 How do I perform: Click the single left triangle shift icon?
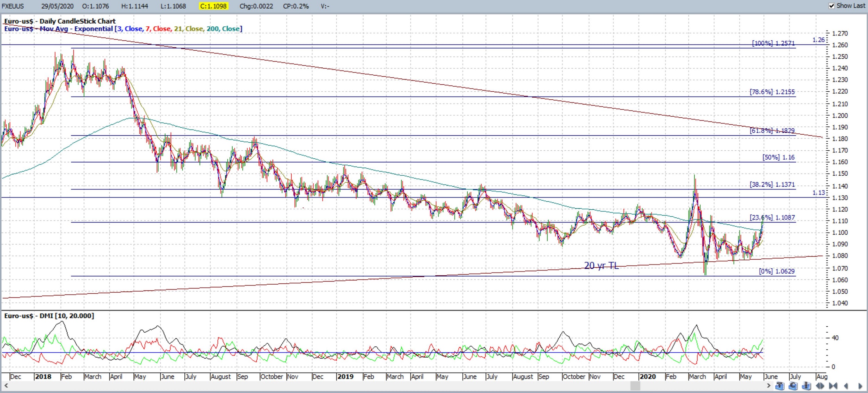(846, 386)
